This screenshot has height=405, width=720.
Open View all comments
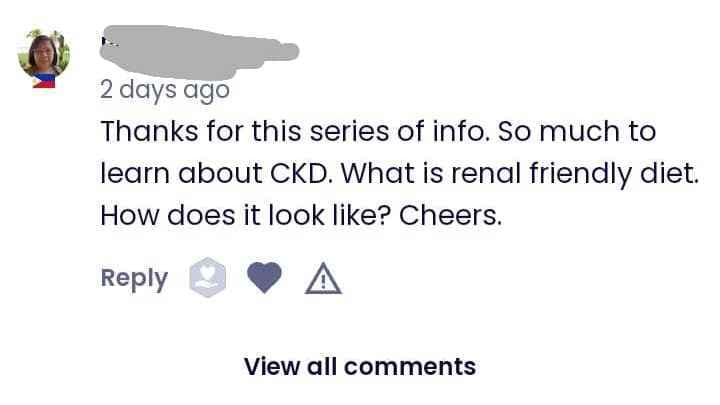click(x=360, y=366)
